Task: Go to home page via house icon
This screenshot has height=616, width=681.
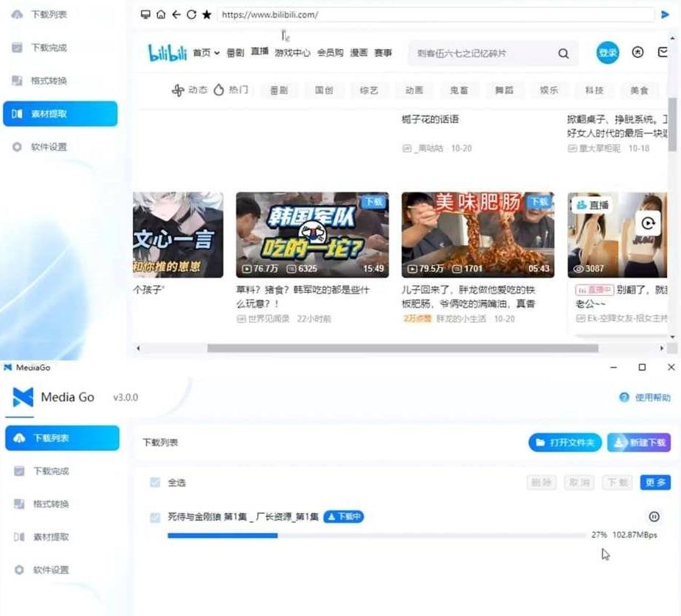Action: [x=161, y=15]
